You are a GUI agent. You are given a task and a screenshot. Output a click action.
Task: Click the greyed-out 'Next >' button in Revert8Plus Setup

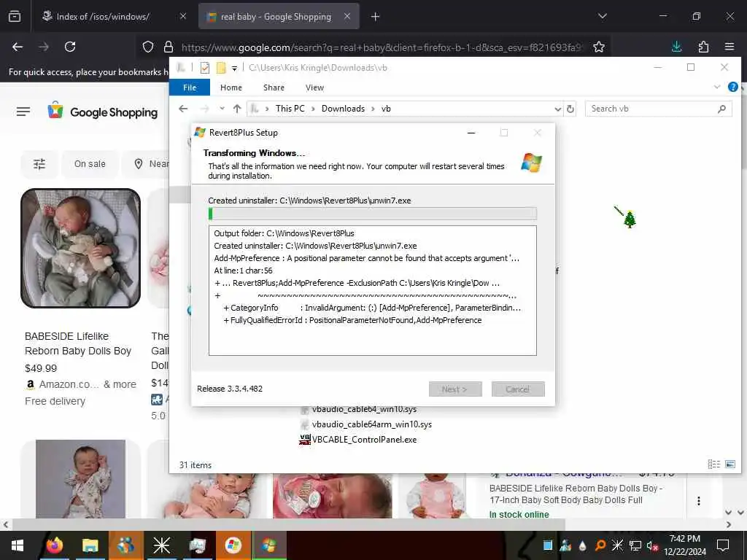[x=455, y=389]
